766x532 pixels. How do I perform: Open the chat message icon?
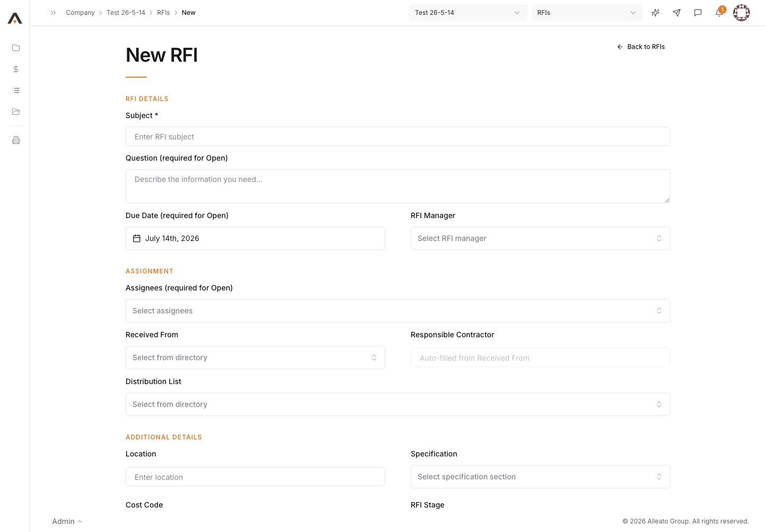tap(698, 13)
